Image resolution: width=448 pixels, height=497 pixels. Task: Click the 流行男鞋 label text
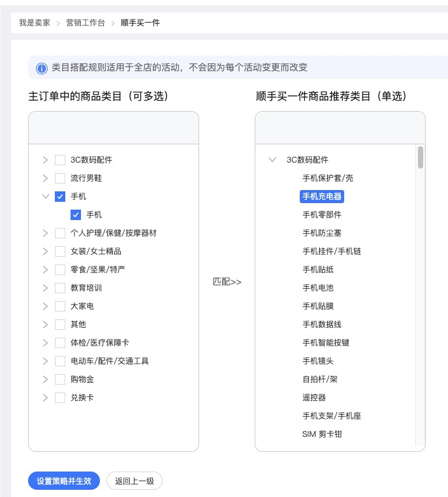point(86,178)
